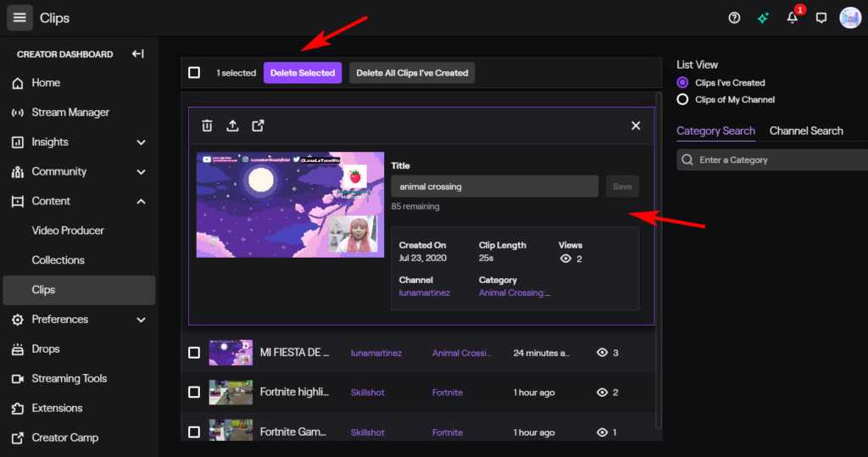Viewport: 868px width, 457px height.
Task: Open Skillshot link in Fortnite highli row
Action: tap(367, 393)
